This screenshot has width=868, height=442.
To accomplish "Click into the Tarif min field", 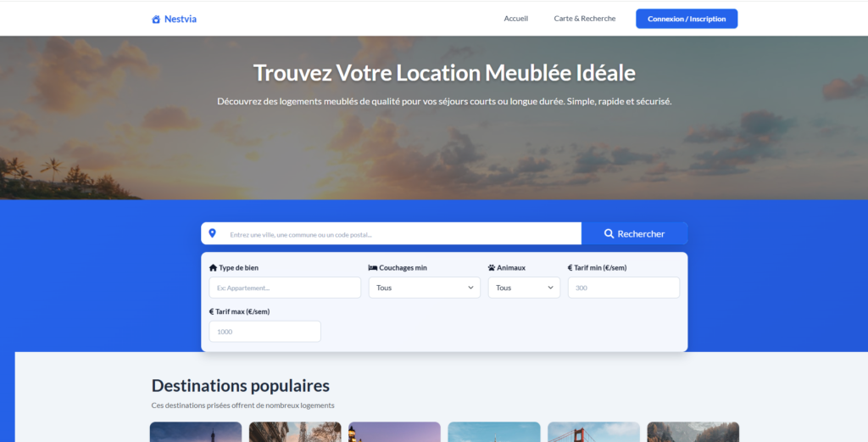I will [x=623, y=288].
